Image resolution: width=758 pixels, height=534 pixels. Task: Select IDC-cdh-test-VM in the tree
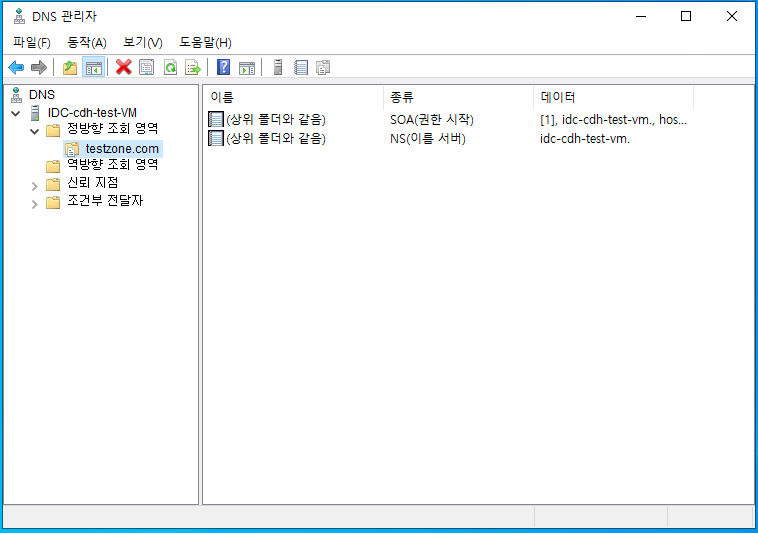pos(92,113)
